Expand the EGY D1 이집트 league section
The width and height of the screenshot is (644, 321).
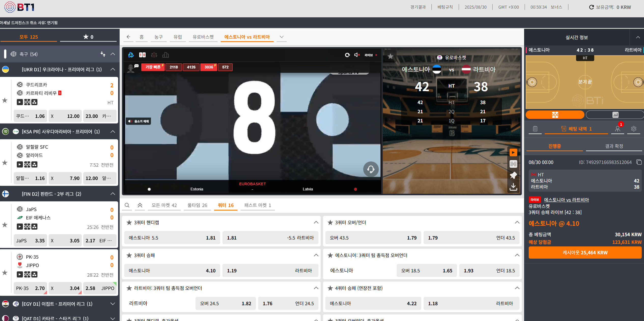(113, 304)
